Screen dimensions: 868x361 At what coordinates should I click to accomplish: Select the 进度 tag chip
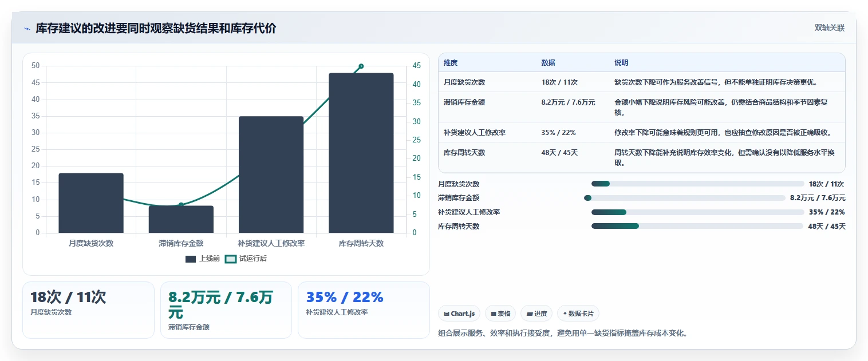click(536, 314)
